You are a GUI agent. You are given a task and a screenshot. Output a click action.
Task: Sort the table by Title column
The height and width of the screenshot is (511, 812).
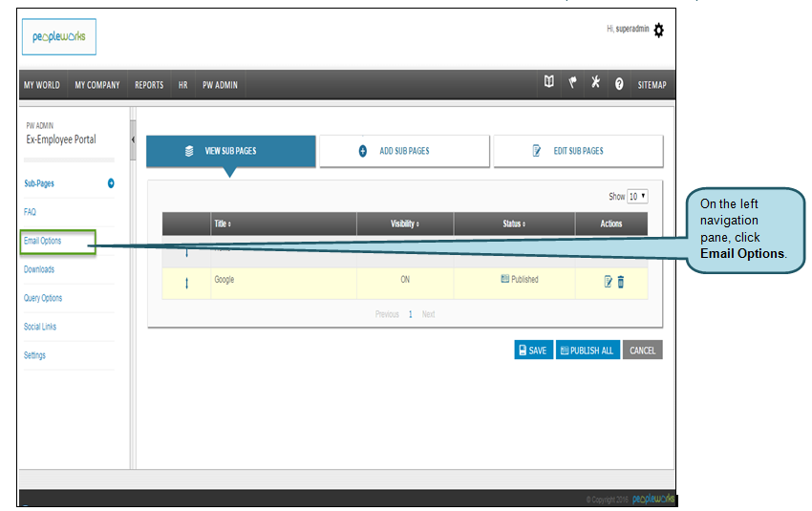tap(223, 224)
